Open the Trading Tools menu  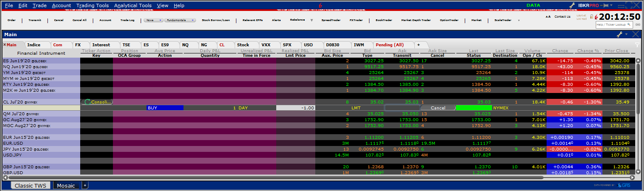pyautogui.click(x=92, y=5)
